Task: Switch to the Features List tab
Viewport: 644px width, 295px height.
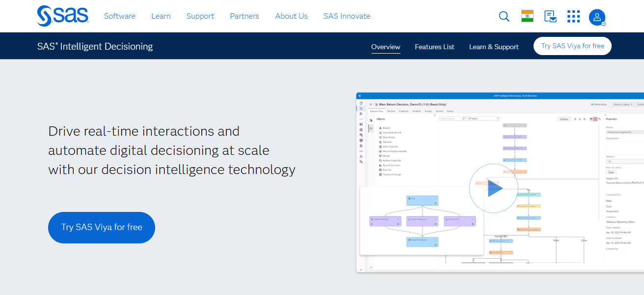Action: click(434, 47)
